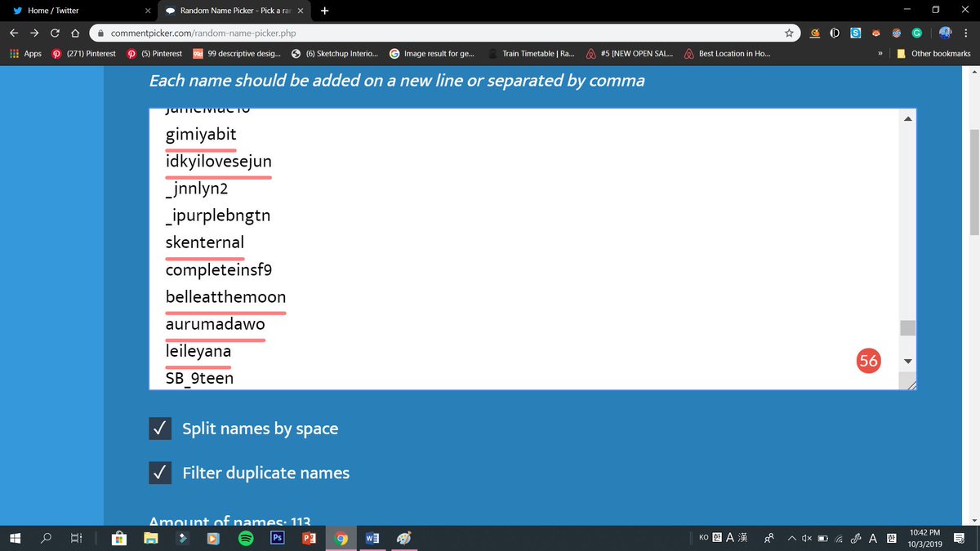Bookmark this page with the star icon
Viewport: 980px width, 551px height.
(790, 33)
